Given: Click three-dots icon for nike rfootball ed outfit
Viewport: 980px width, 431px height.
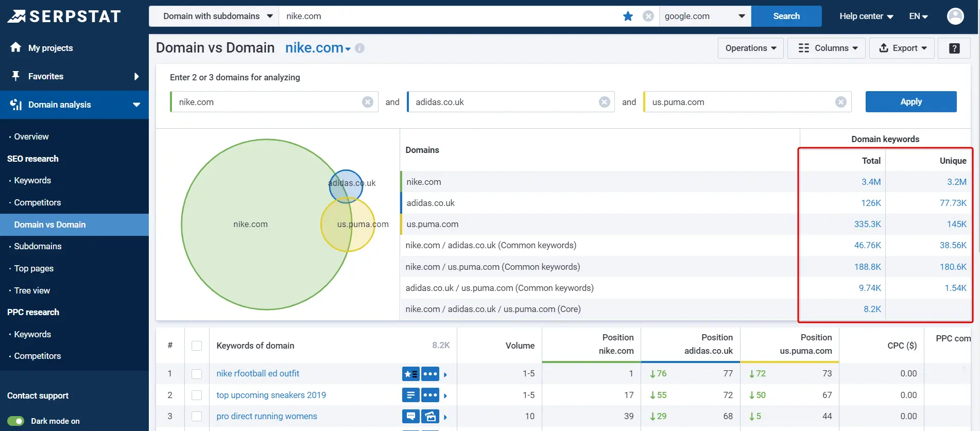Looking at the screenshot, I should tap(430, 374).
